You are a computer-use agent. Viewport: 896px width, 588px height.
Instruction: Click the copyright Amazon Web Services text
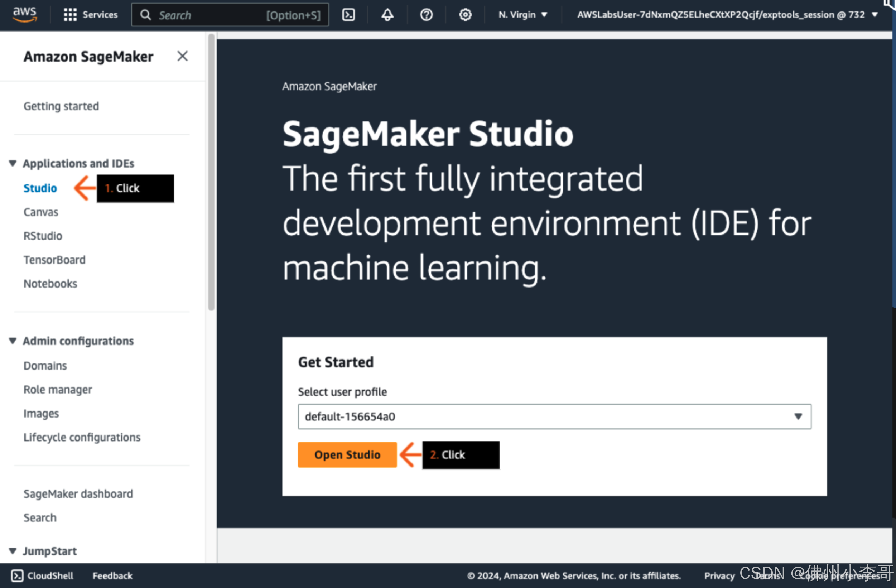coord(574,575)
